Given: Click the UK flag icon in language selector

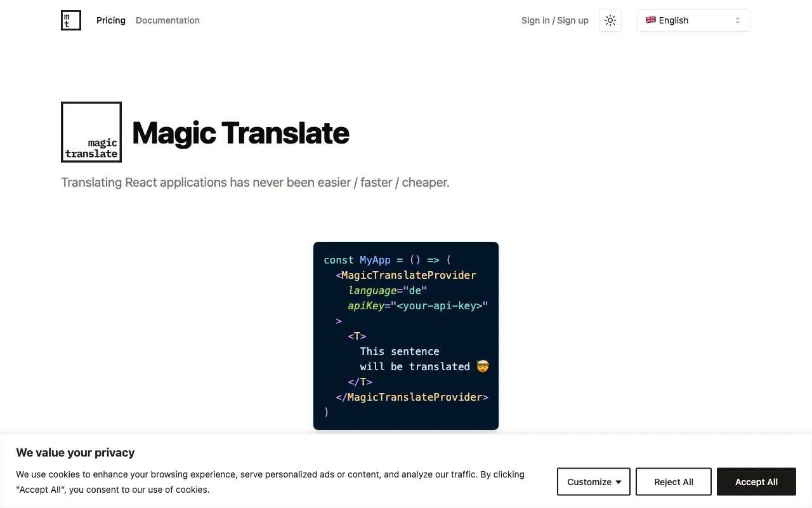Looking at the screenshot, I should (651, 20).
